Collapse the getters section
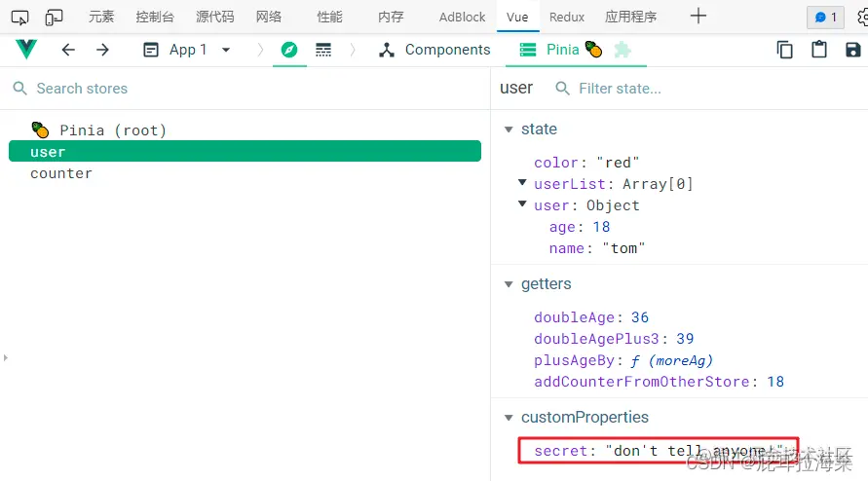 pos(509,284)
